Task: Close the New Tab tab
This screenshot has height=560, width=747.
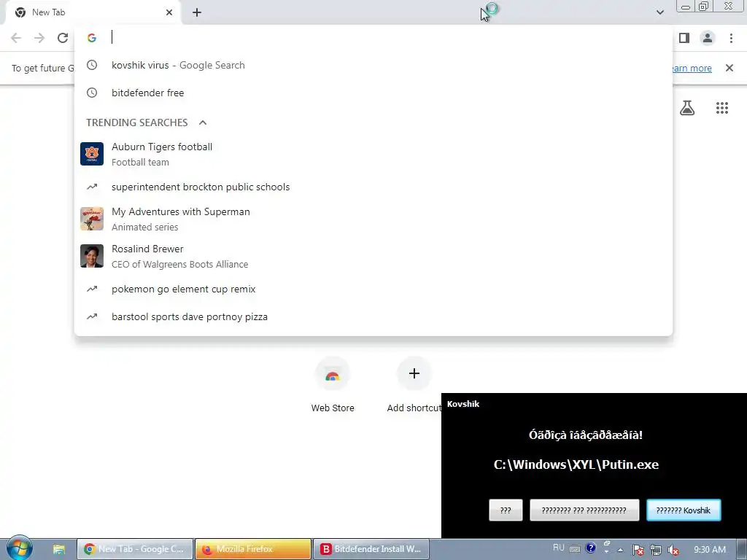Action: pyautogui.click(x=169, y=12)
